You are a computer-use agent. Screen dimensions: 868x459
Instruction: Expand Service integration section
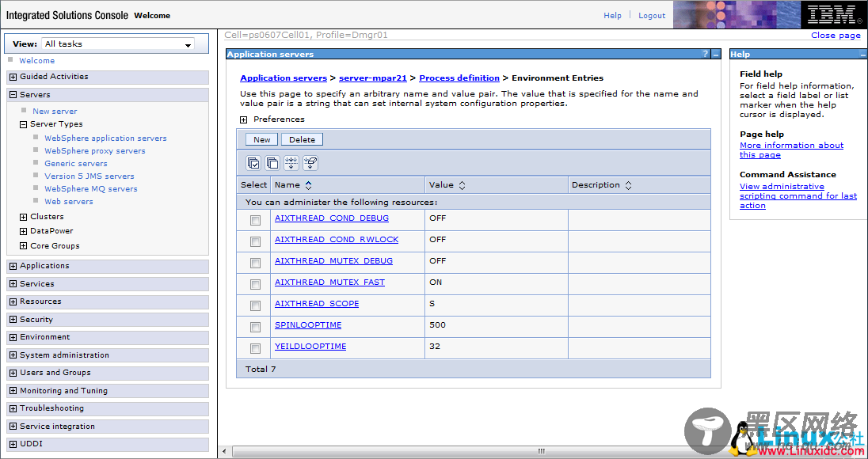13,427
